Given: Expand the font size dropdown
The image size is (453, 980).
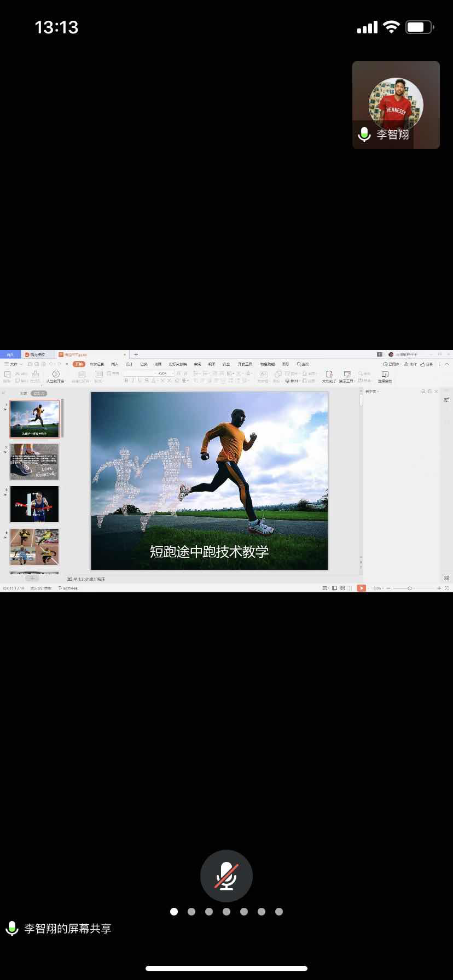Looking at the screenshot, I should pyautogui.click(x=173, y=374).
